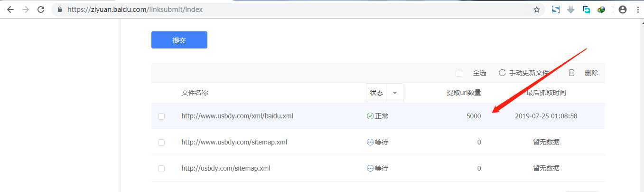Screen dimensions: 644x192
Task: Open the teal copy extension icon
Action: [586, 10]
